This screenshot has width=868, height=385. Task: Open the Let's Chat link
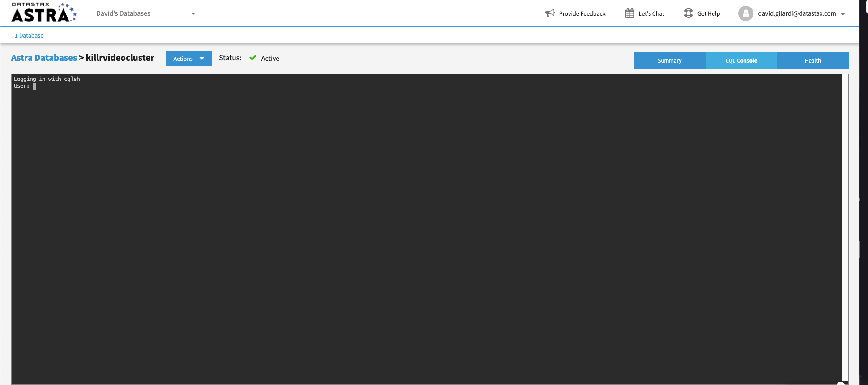pyautogui.click(x=651, y=13)
